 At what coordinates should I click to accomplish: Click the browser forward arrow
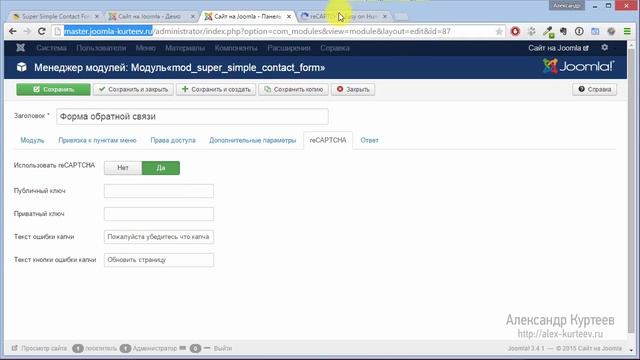27,31
